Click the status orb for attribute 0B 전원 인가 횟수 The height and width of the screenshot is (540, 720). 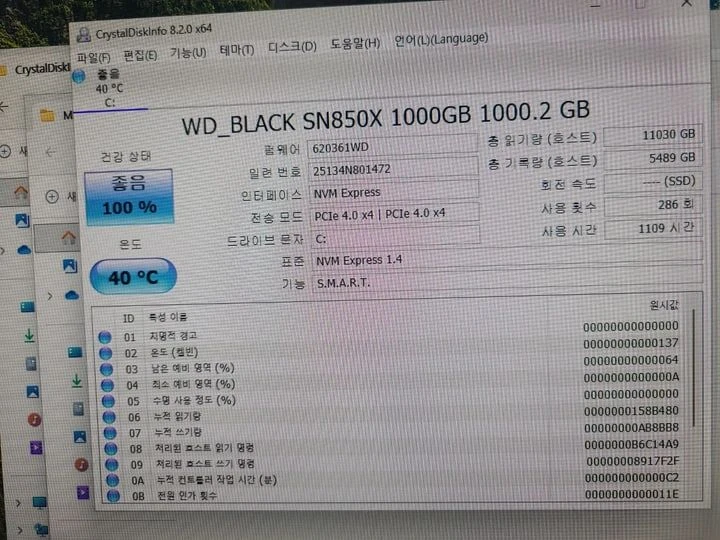113,496
